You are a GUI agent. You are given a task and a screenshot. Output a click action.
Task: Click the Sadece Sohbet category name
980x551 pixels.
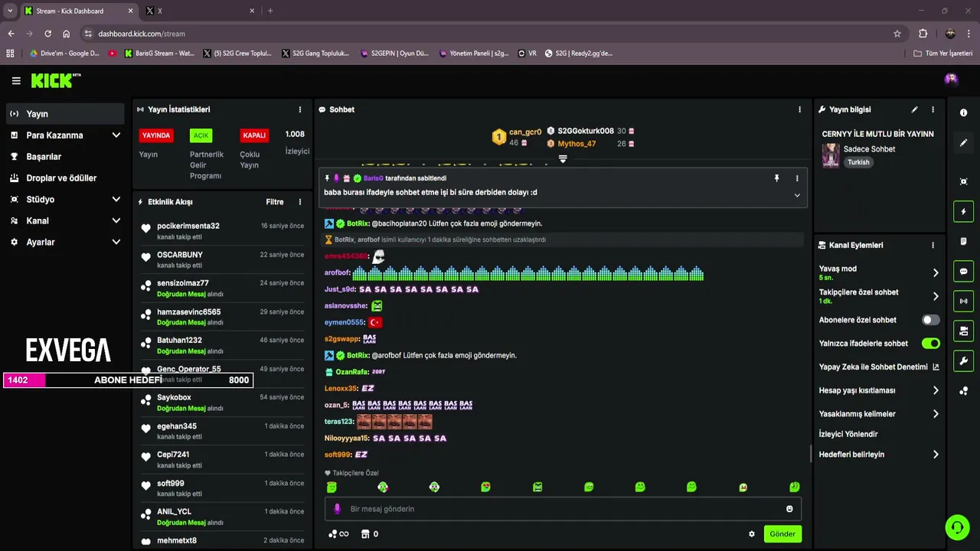point(869,149)
